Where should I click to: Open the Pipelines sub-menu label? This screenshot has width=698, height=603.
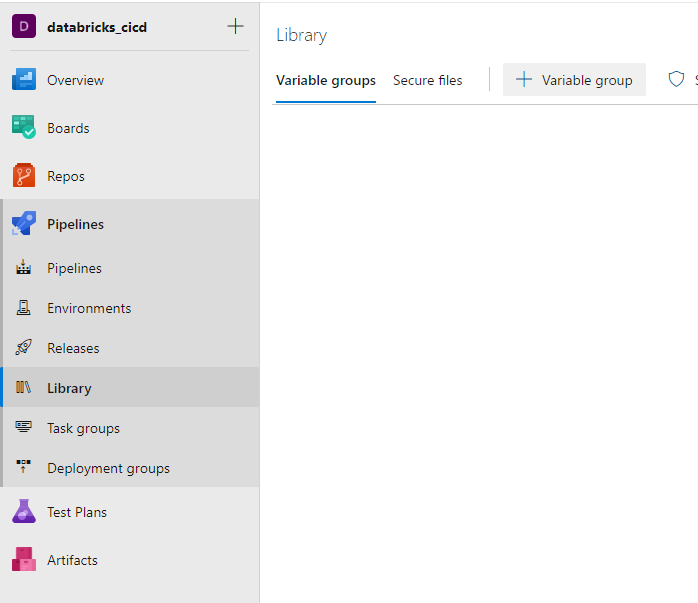74,268
